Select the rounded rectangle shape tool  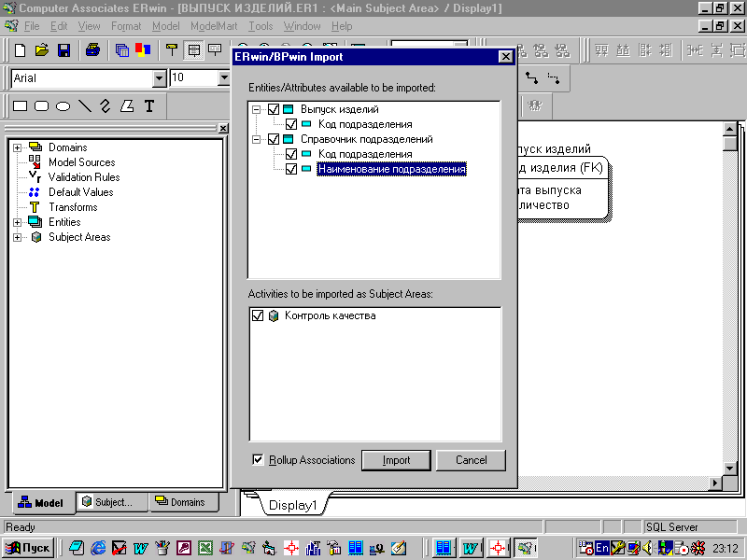click(41, 105)
